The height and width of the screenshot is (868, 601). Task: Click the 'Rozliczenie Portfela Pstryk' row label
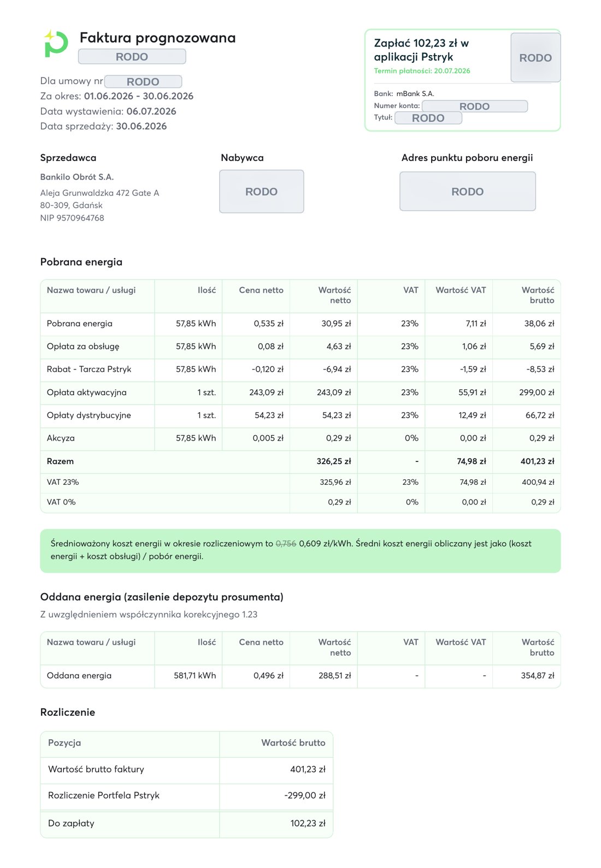(104, 795)
